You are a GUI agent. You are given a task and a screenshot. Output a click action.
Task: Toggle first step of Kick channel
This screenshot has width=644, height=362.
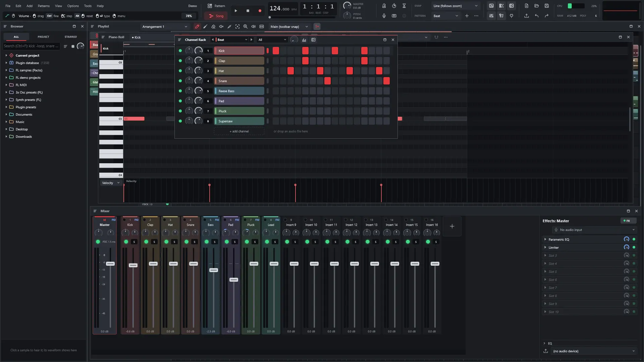pos(276,51)
